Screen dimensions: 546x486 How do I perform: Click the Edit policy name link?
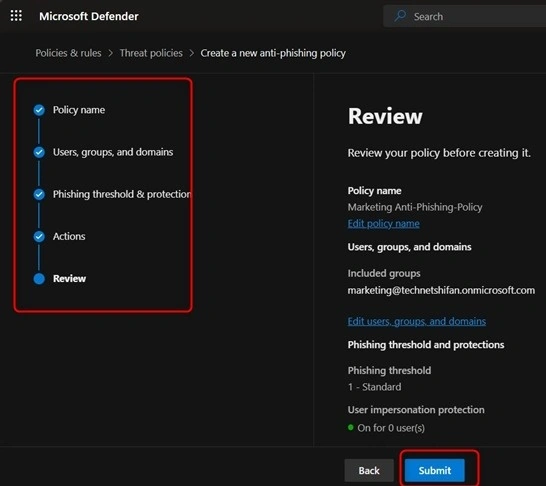pos(383,224)
